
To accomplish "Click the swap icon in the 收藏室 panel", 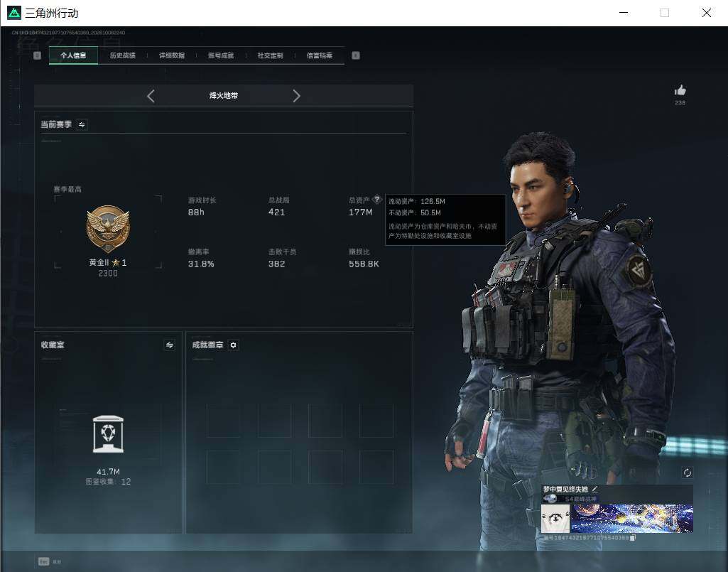I will pyautogui.click(x=170, y=345).
